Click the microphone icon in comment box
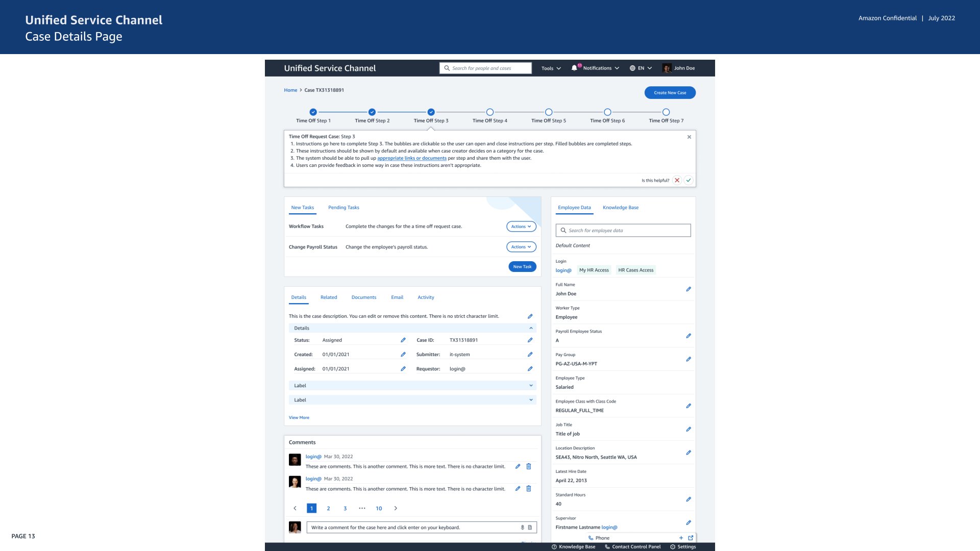 coord(522,528)
